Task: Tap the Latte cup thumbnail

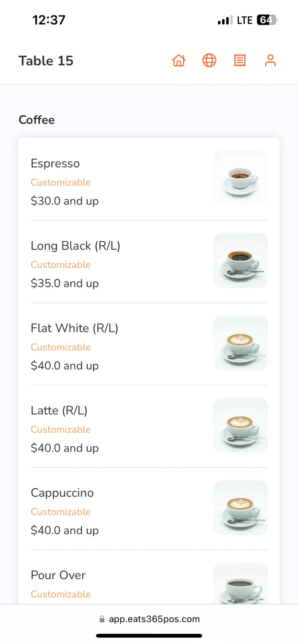Action: (x=240, y=425)
